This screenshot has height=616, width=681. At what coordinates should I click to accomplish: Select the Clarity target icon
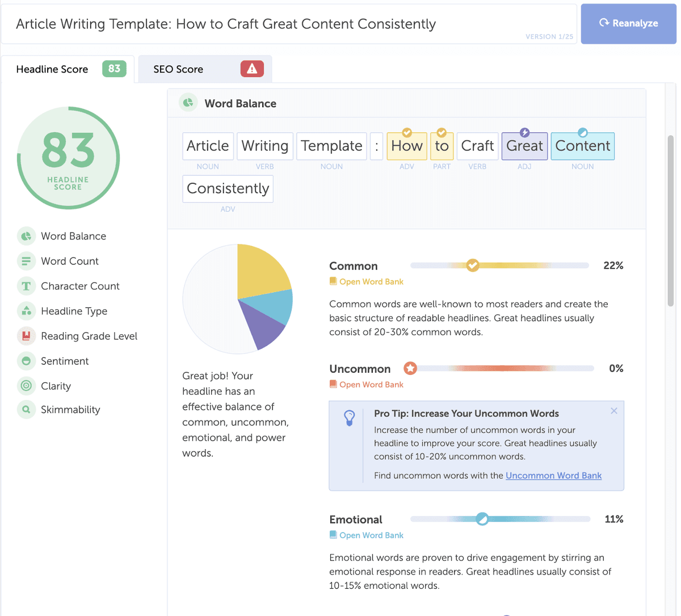tap(27, 386)
